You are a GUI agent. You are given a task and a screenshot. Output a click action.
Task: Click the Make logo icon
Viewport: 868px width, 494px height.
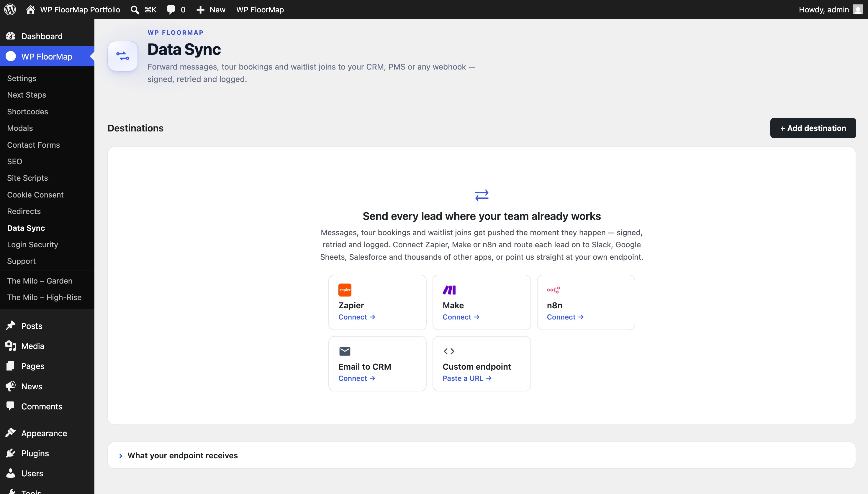point(449,290)
